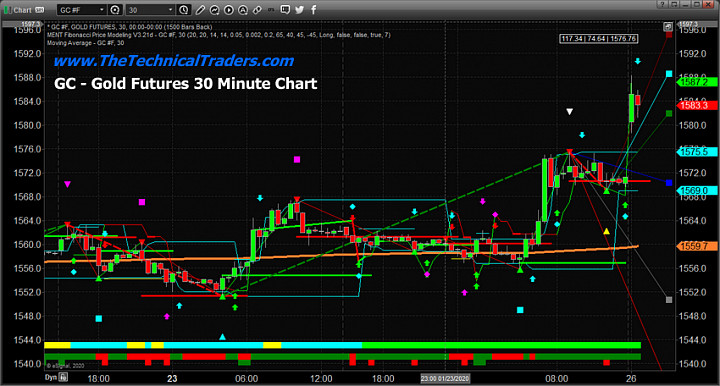Open the alerts icon in the toolbar
Image resolution: width=720 pixels, height=386 pixels.
point(243,10)
